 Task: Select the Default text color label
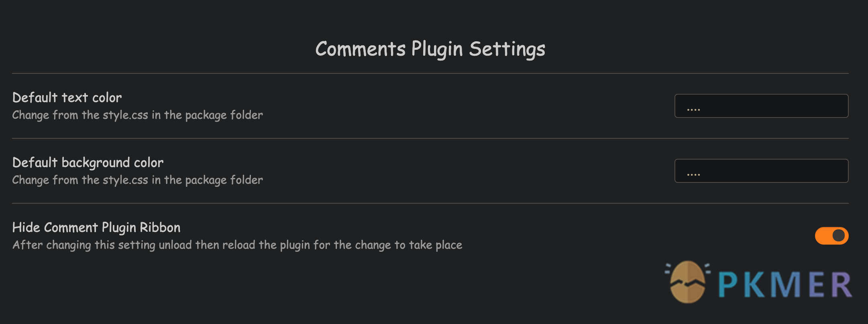tap(67, 97)
